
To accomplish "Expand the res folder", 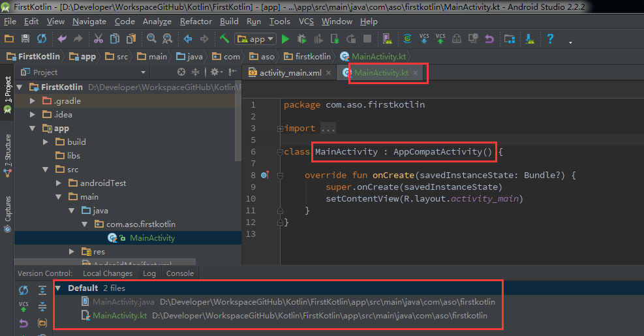I will (x=72, y=251).
